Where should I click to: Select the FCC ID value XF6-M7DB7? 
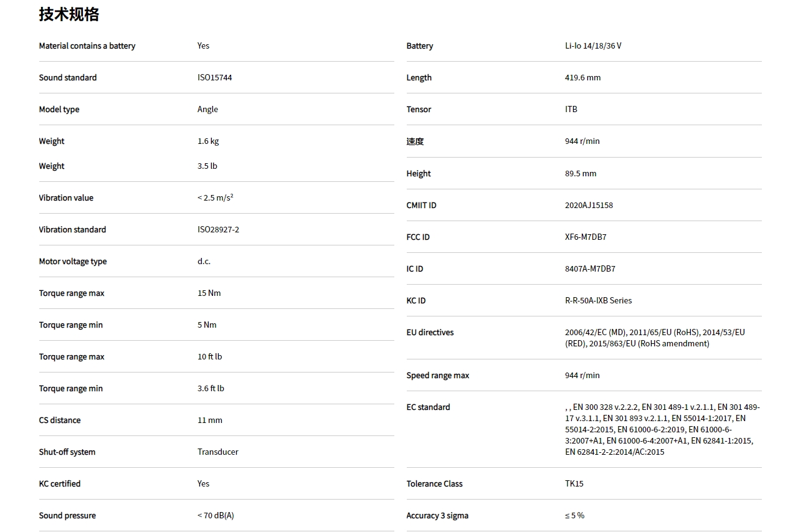[586, 237]
